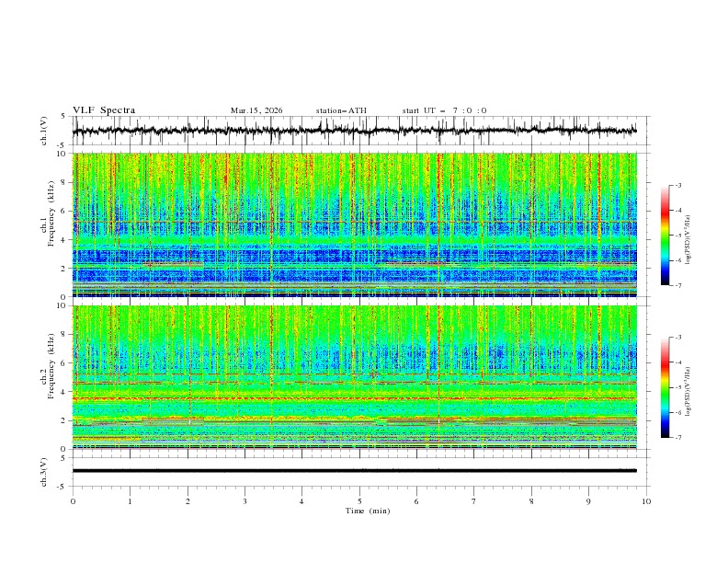Click the ch.2 PSD color scale bar
Screen dimensions: 728x563
[x=665, y=387]
